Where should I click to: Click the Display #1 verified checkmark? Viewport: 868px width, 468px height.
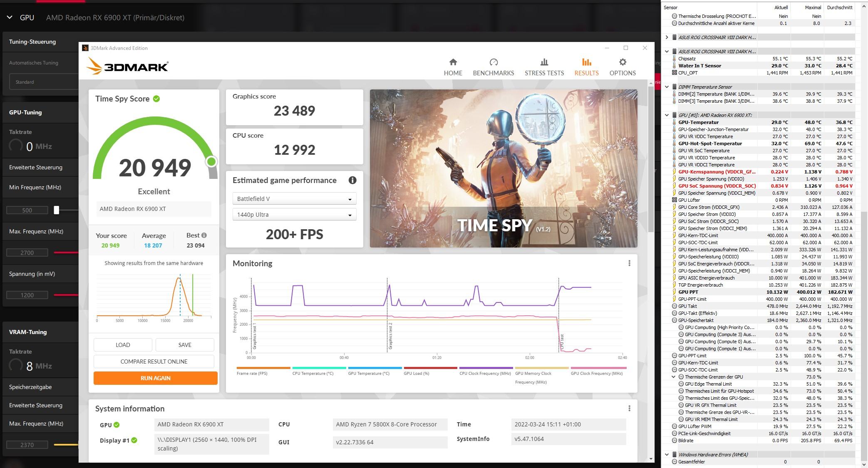[x=134, y=440]
